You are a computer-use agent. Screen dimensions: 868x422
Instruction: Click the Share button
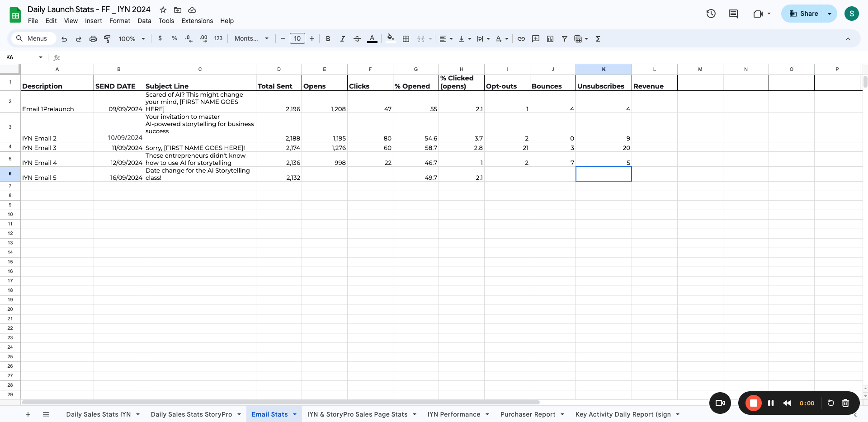point(803,14)
